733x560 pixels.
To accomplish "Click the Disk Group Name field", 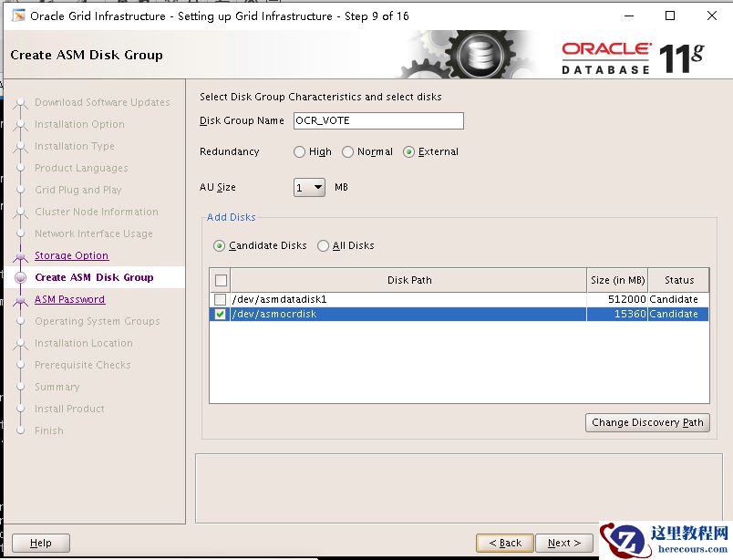I will pos(378,120).
